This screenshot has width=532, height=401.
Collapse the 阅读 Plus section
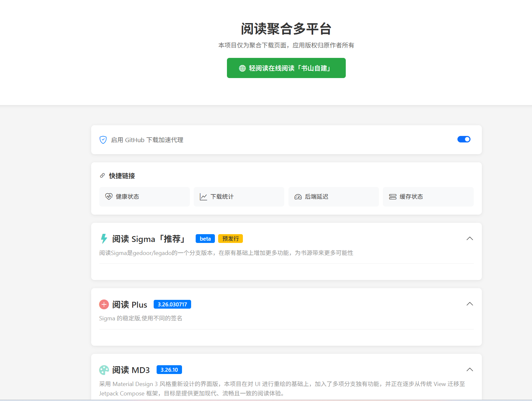pos(469,304)
